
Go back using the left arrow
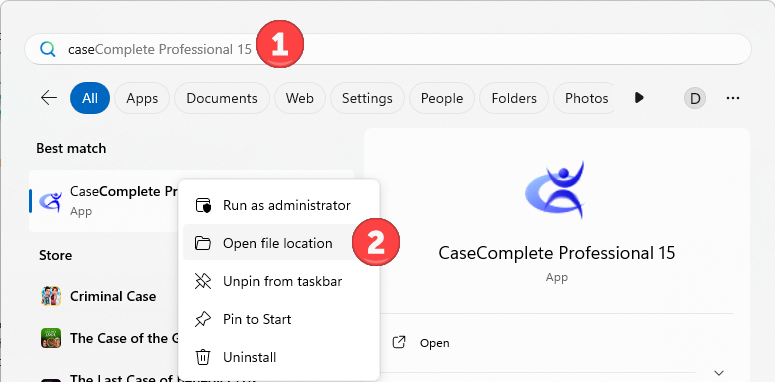pos(49,98)
